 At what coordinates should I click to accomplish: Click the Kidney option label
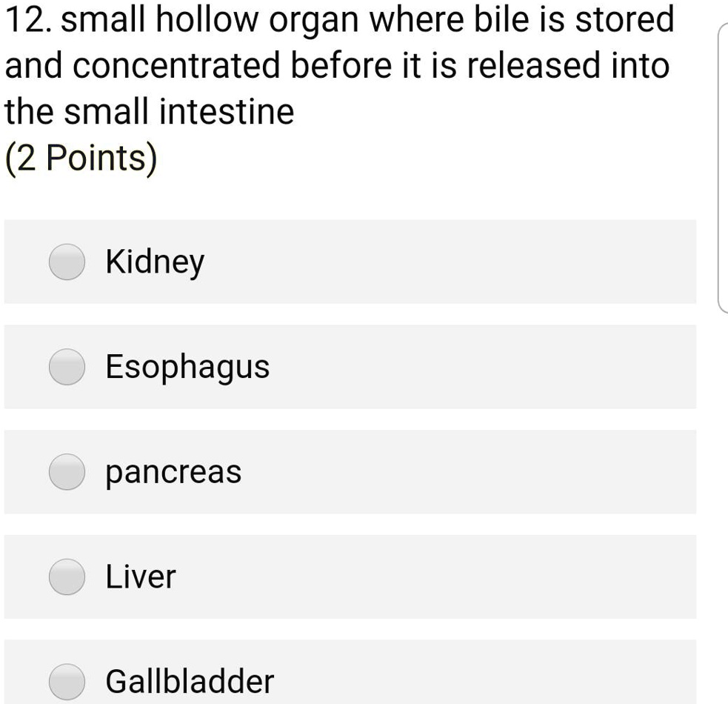(x=154, y=262)
